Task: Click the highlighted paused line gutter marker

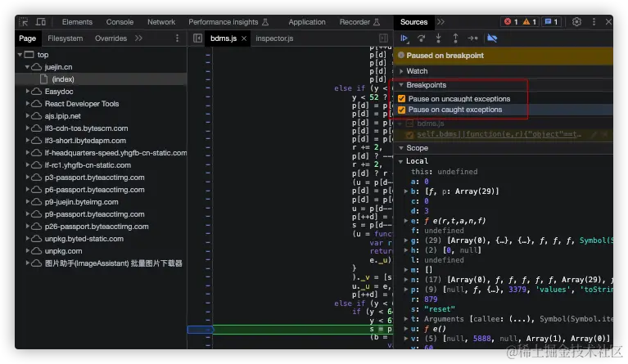Action: (x=201, y=330)
